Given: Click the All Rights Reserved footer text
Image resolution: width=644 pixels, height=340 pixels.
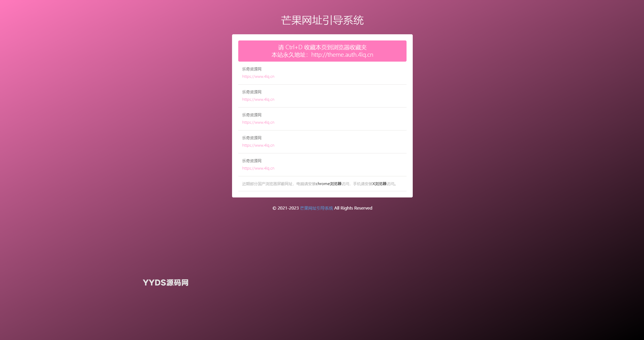Looking at the screenshot, I should [x=353, y=208].
